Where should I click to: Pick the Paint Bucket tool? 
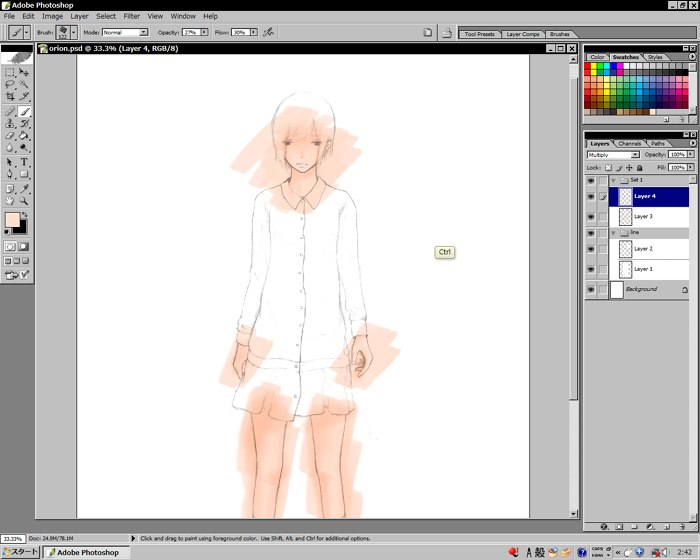point(24,136)
